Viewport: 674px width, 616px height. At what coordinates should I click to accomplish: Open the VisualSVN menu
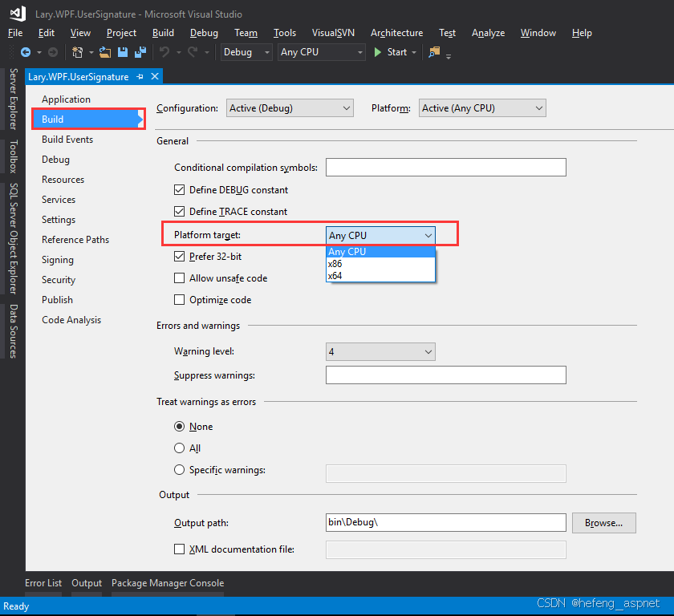[333, 33]
